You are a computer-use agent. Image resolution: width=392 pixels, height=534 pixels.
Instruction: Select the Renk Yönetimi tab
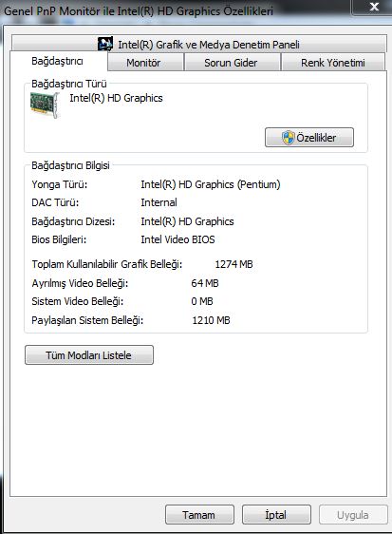(333, 63)
